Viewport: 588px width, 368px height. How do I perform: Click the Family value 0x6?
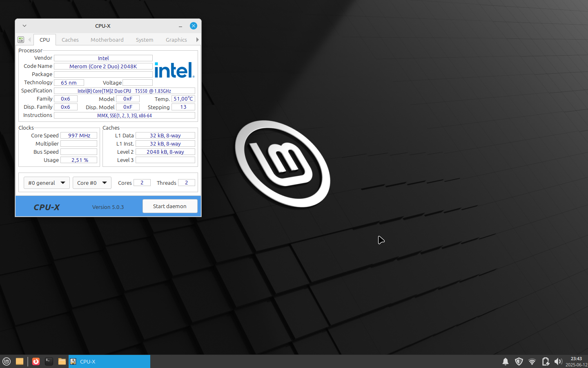click(66, 99)
